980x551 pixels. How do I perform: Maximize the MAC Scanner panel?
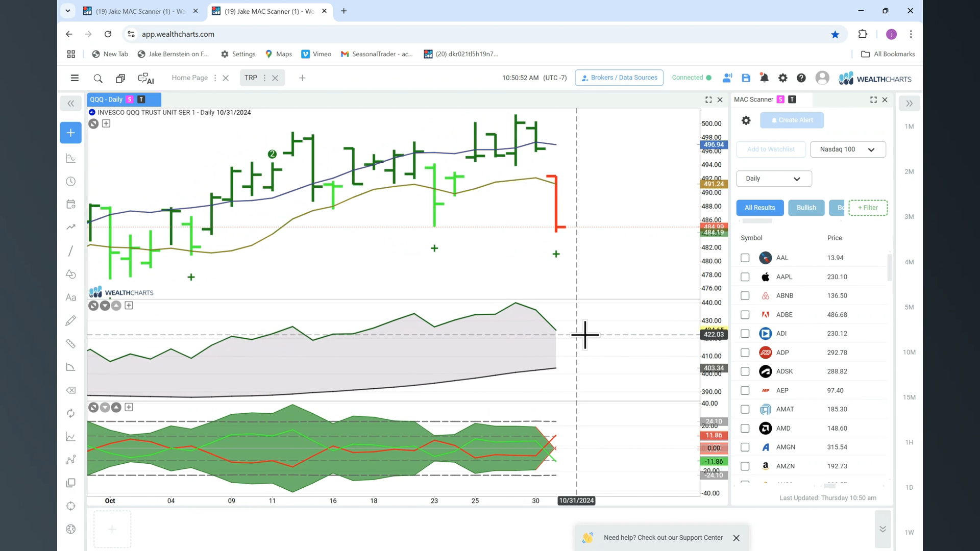click(873, 100)
